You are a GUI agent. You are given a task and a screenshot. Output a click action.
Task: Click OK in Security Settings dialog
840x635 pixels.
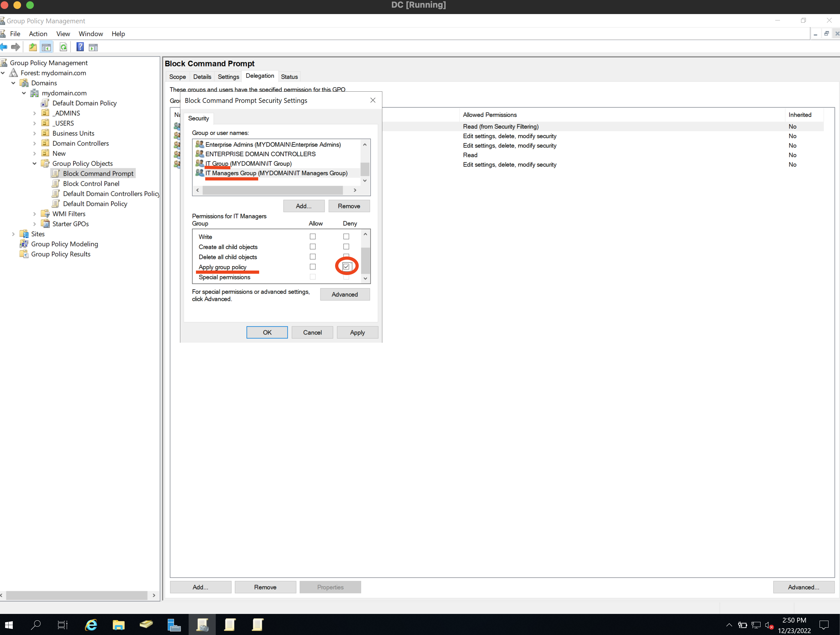(267, 333)
